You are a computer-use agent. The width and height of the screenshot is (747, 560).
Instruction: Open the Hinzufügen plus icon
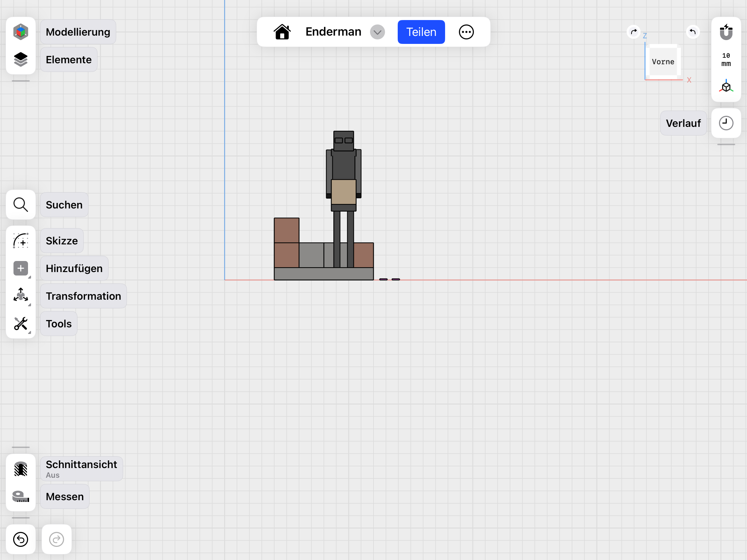21,268
